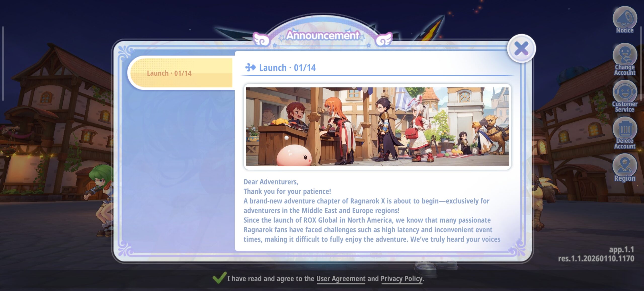This screenshot has width=644, height=291.
Task: Open the Privacy Policy link
Action: click(401, 279)
